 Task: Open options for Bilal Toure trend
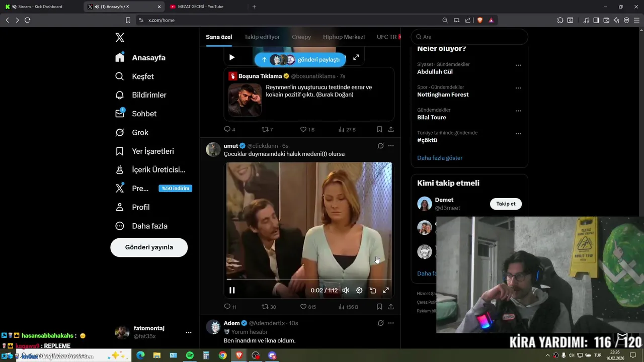point(518,111)
